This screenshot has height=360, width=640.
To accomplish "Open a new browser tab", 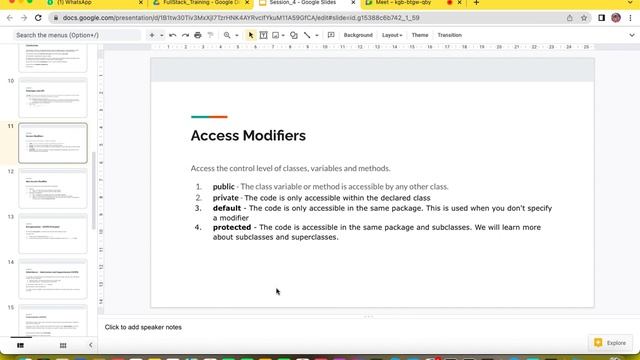I will click(x=476, y=3).
